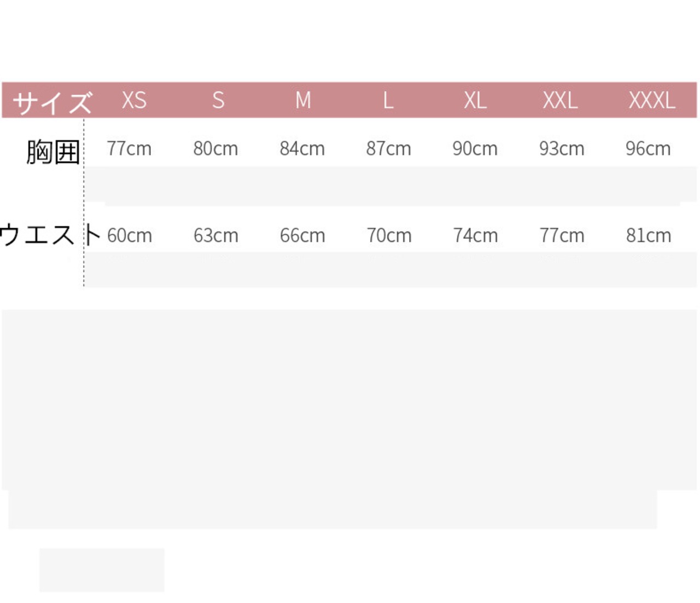Click the M size column header

point(303,100)
